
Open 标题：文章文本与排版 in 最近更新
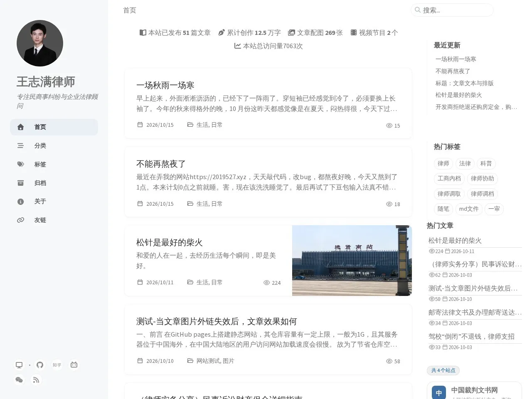[465, 83]
